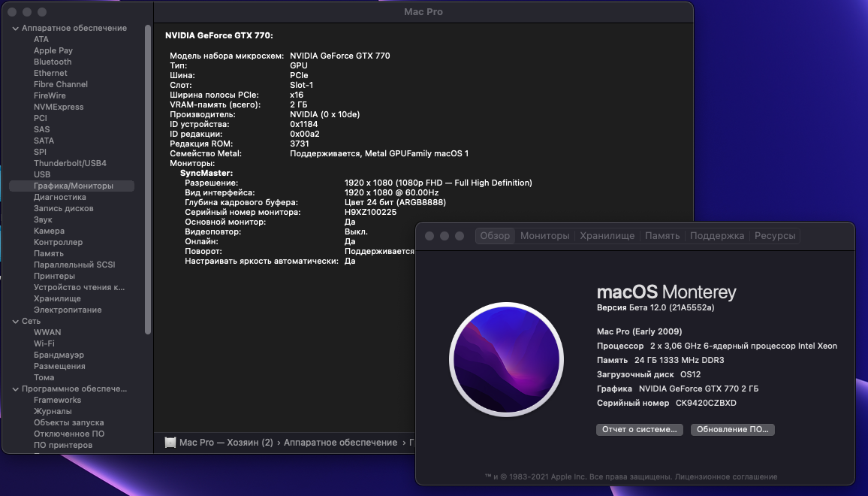Viewport: 868px width, 496px height.
Task: Open the Хранилище tab
Action: click(x=607, y=235)
